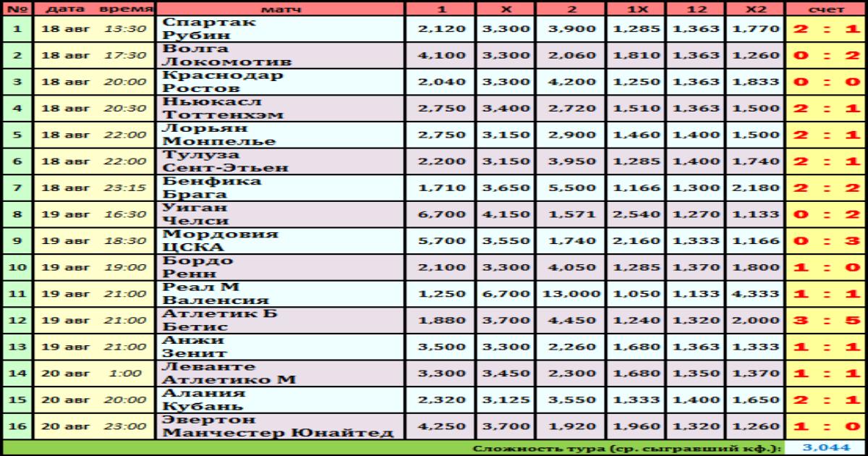Click the 0 : 0 score for Краснодар – Ростов
868x456 pixels.
826,82
